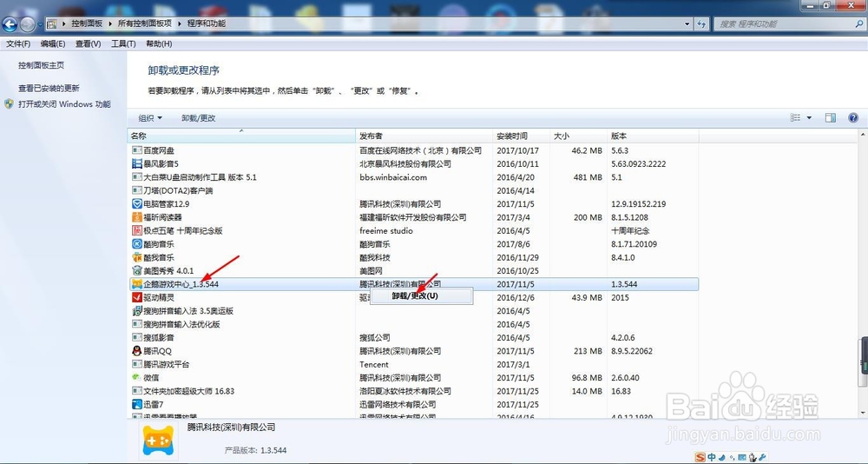Click the 电脑管家12.9 shield icon
The width and height of the screenshot is (868, 464).
(137, 204)
